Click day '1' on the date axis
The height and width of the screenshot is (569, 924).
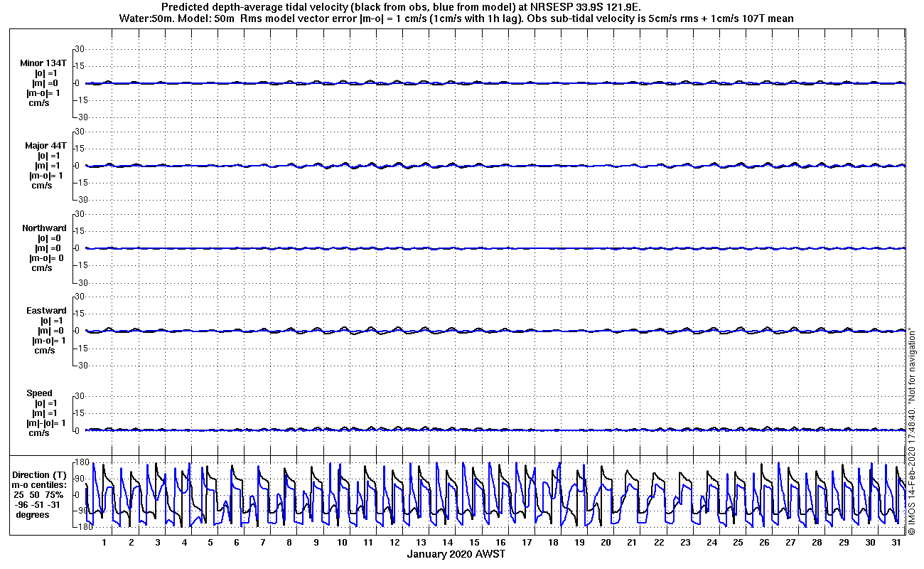[x=104, y=543]
